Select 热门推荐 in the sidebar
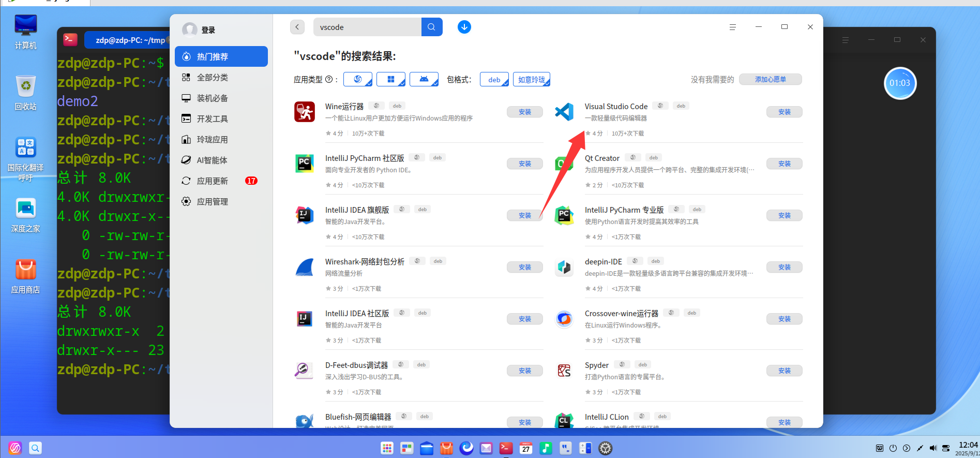Viewport: 980px width, 458px height. point(221,56)
